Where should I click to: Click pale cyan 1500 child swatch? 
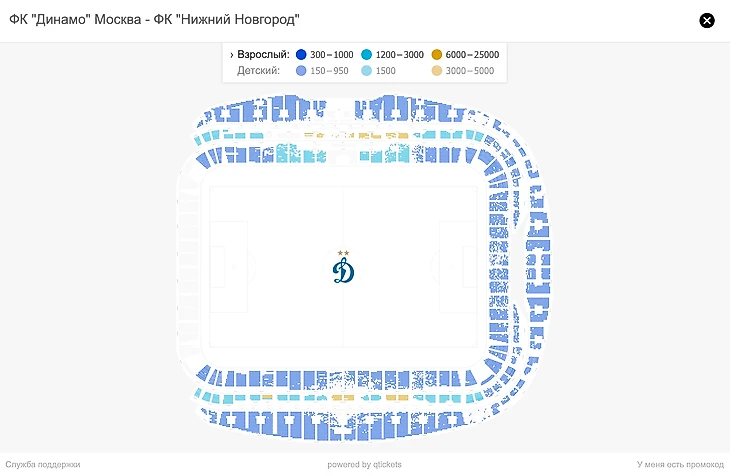(x=367, y=71)
